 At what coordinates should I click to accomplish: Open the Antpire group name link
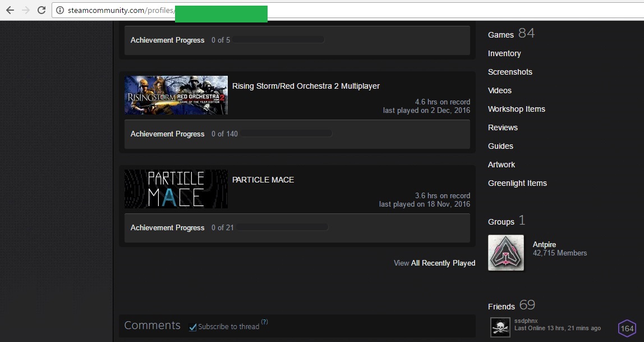click(544, 245)
